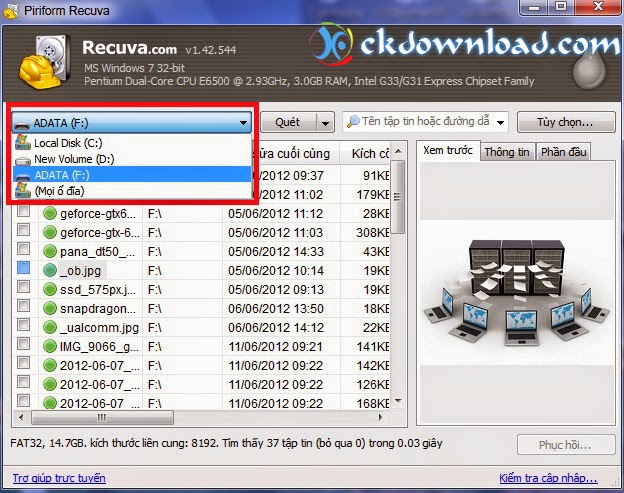Tick the highlighted checkbox for _ob.jpg
Image resolution: width=624 pixels, height=493 pixels.
pyautogui.click(x=24, y=267)
